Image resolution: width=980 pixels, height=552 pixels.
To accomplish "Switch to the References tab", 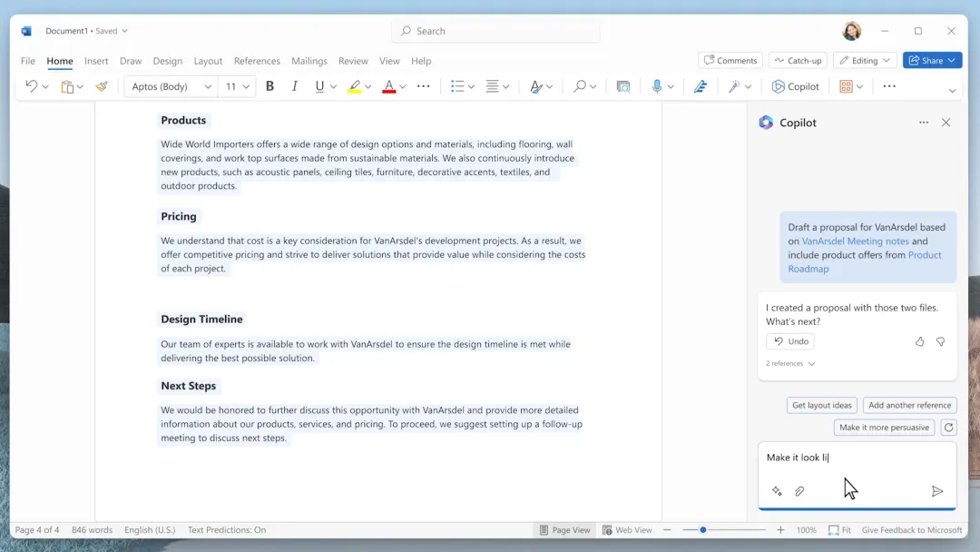I will coord(257,61).
